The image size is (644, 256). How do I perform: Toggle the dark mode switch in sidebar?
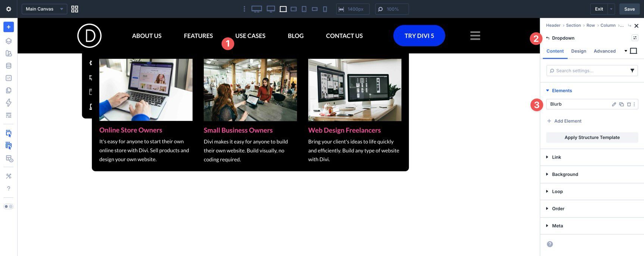[x=8, y=206]
